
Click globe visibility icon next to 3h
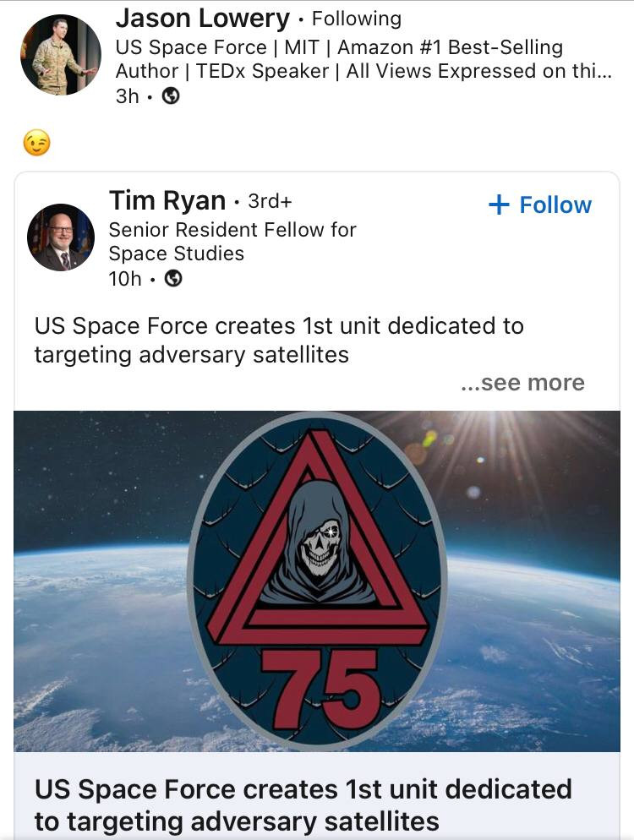pyautogui.click(x=170, y=96)
